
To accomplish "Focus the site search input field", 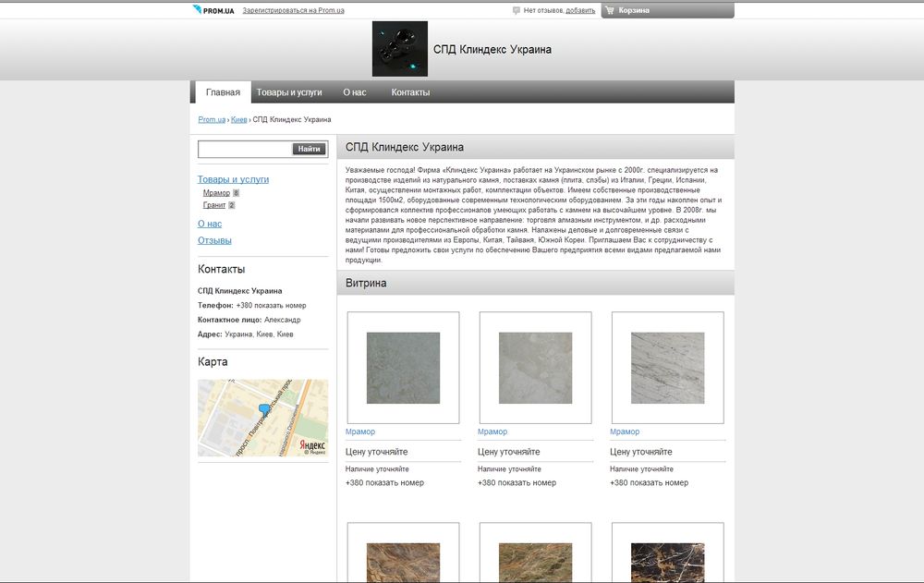I will [x=245, y=149].
